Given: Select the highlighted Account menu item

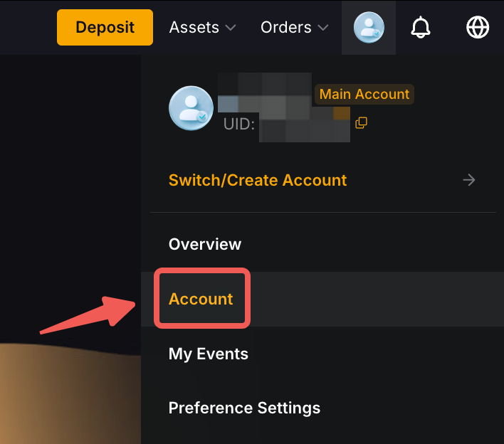Looking at the screenshot, I should [201, 299].
